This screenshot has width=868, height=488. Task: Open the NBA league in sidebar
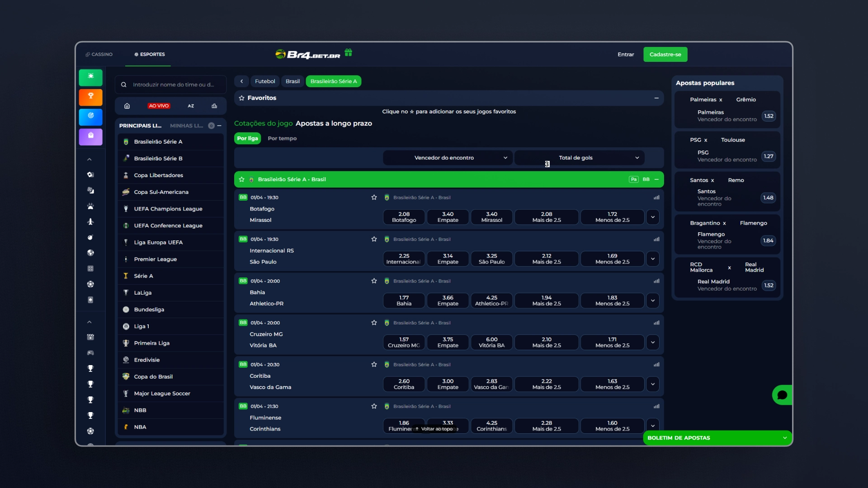(171, 427)
